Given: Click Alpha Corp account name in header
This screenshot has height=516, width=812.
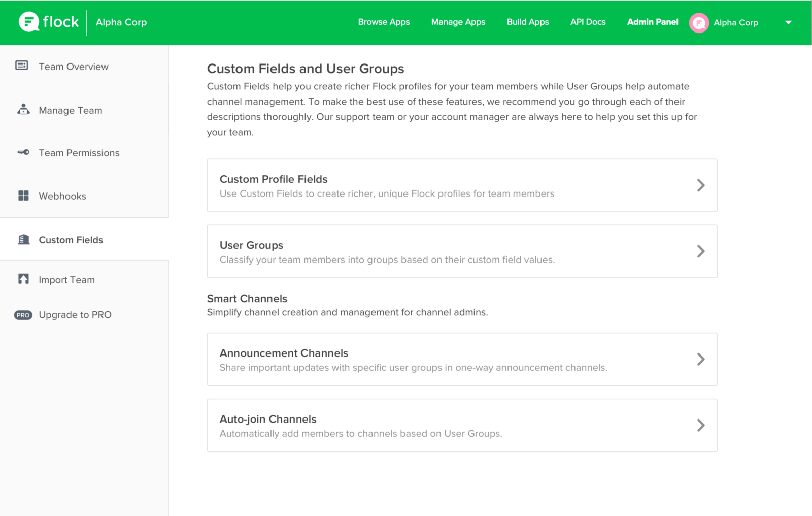Looking at the screenshot, I should [736, 22].
